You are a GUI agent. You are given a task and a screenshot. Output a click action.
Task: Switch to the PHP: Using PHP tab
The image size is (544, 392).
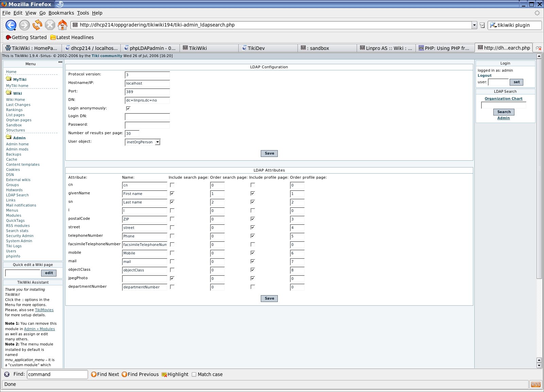point(445,48)
